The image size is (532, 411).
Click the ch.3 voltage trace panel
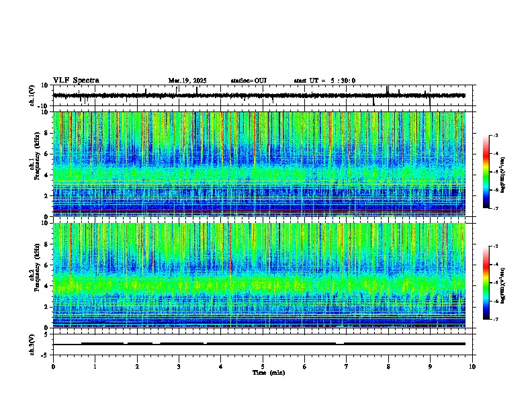[x=263, y=345]
